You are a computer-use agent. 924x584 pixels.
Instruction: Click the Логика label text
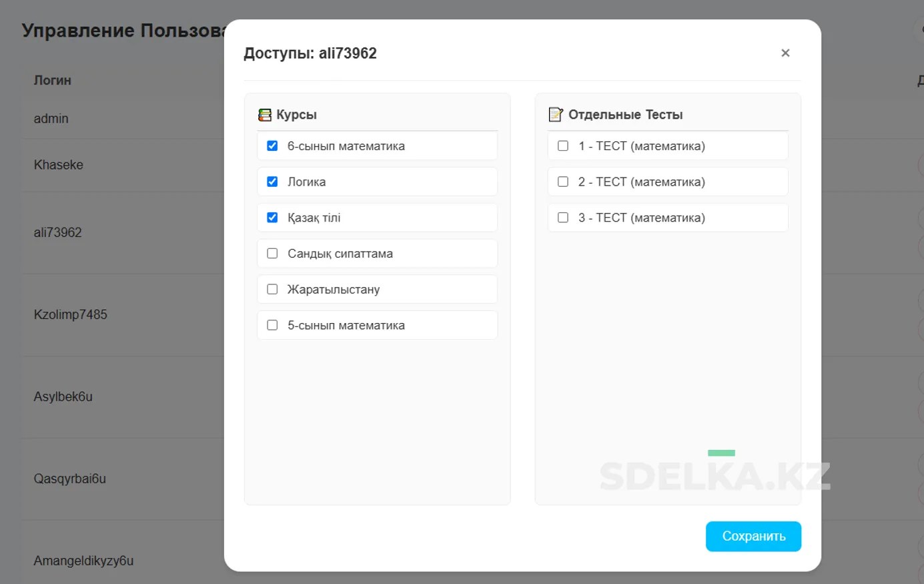pyautogui.click(x=306, y=182)
